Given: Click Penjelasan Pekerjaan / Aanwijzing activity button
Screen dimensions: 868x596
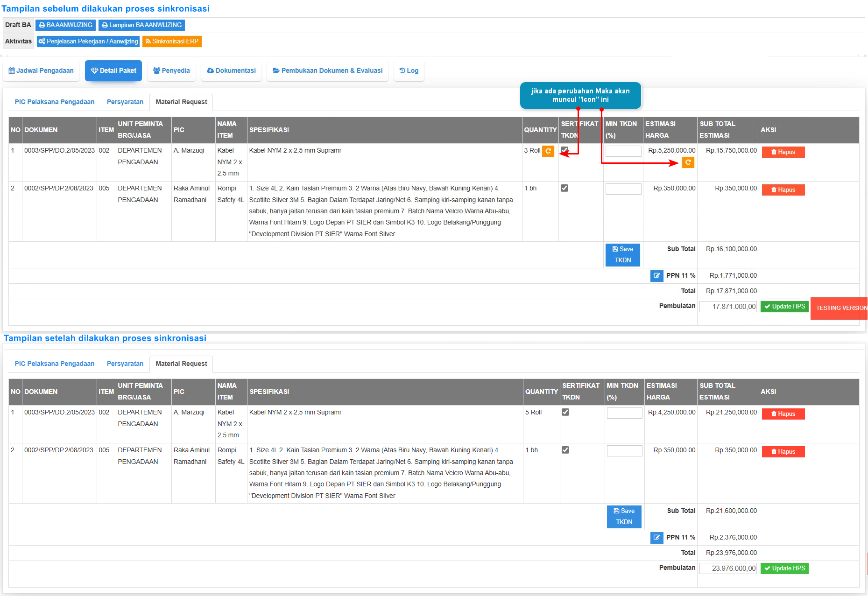Looking at the screenshot, I should tap(88, 42).
